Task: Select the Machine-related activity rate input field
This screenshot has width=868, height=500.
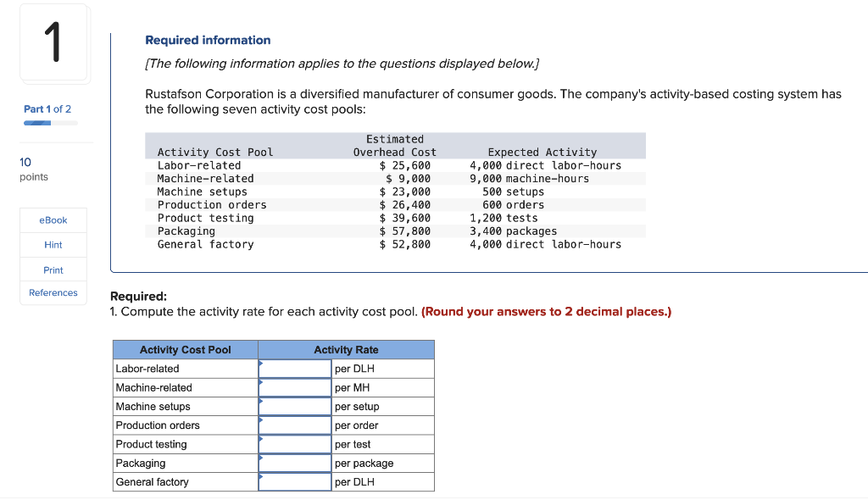Action: [x=295, y=387]
